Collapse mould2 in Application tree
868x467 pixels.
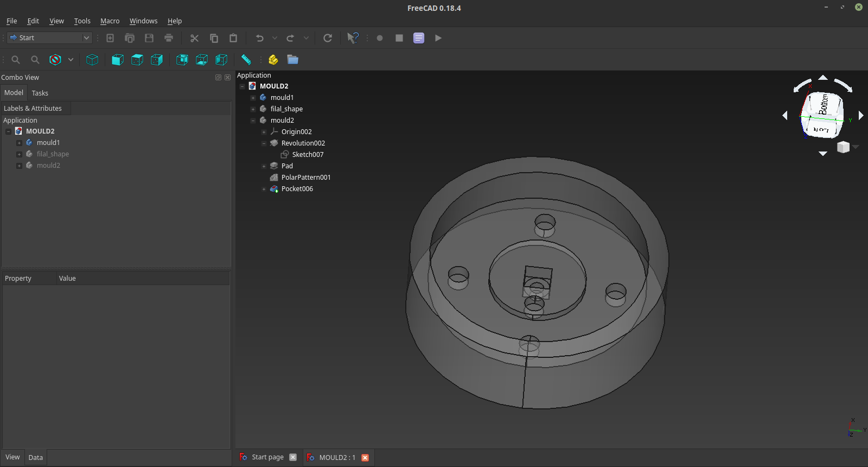point(253,121)
